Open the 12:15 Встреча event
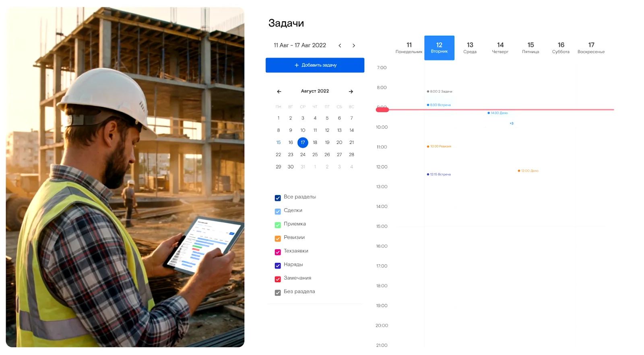The image size is (644, 355). click(x=439, y=174)
